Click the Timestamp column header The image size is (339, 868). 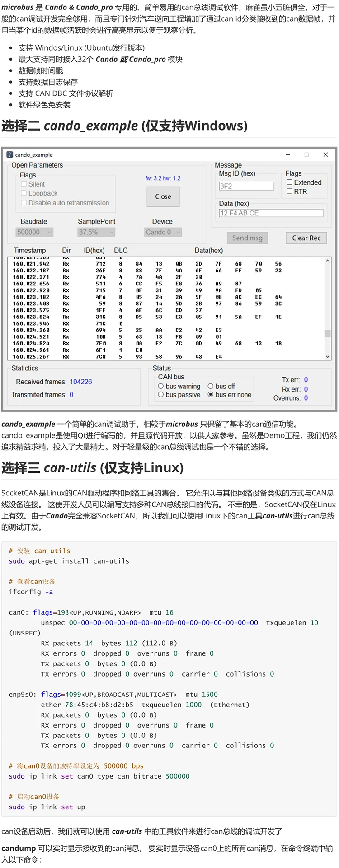pyautogui.click(x=30, y=250)
